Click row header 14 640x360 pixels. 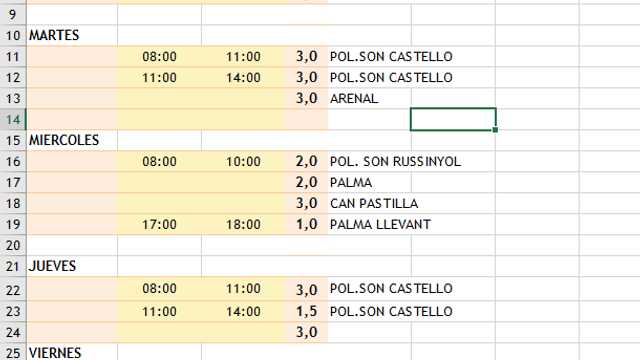click(x=13, y=120)
